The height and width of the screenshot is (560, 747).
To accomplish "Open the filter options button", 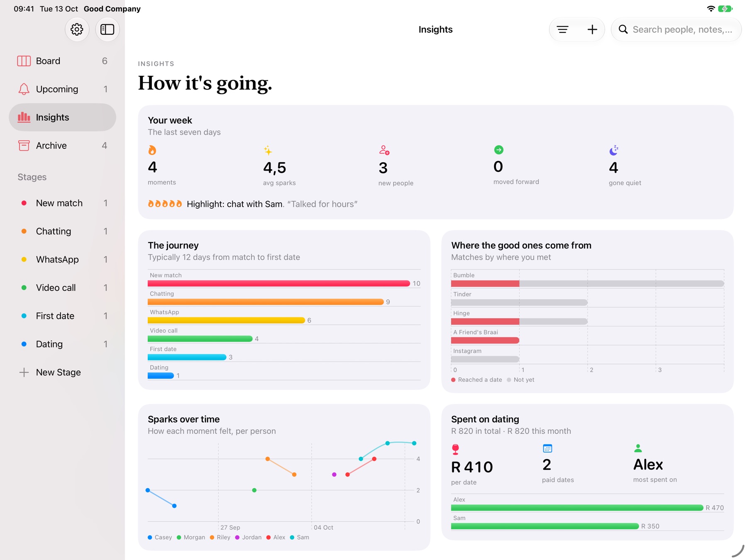I will [563, 29].
